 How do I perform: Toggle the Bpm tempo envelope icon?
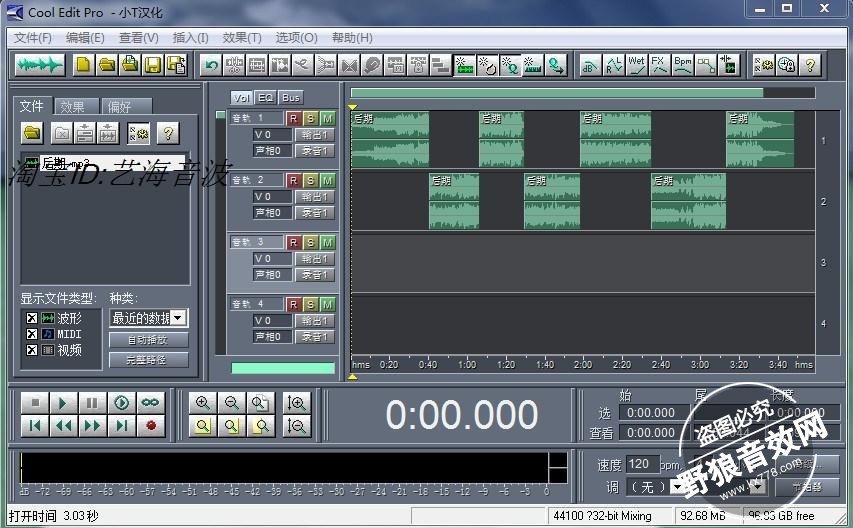[x=682, y=65]
